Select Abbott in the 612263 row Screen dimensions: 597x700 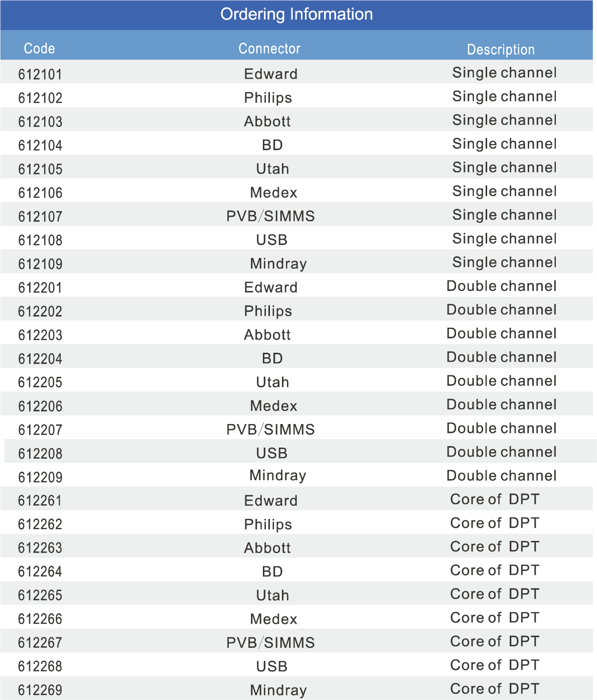(267, 548)
